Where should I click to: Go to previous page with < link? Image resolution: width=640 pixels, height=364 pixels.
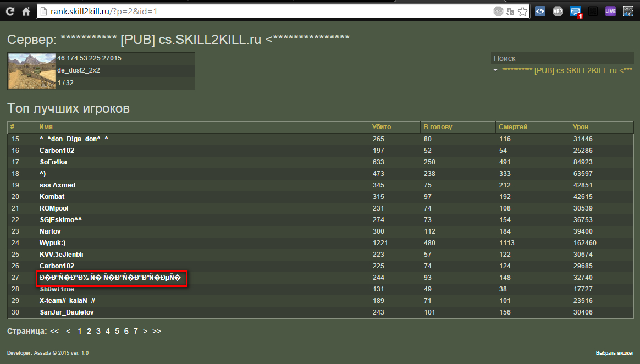pos(68,332)
